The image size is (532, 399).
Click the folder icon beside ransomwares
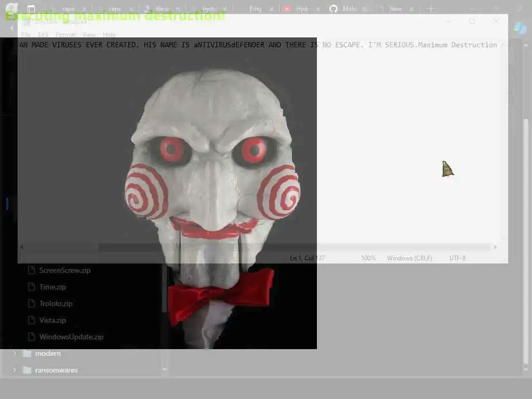[x=27, y=370]
